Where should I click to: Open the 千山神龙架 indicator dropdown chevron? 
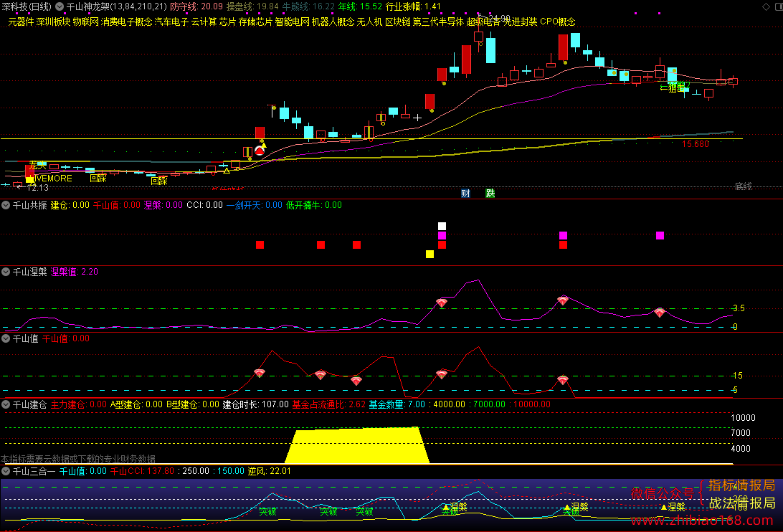click(60, 6)
